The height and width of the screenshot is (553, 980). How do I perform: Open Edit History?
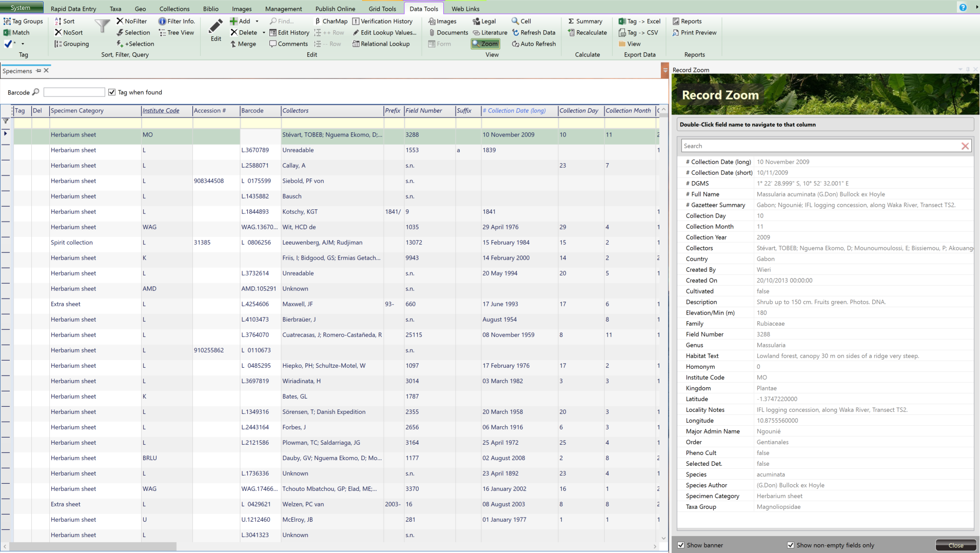coord(289,32)
